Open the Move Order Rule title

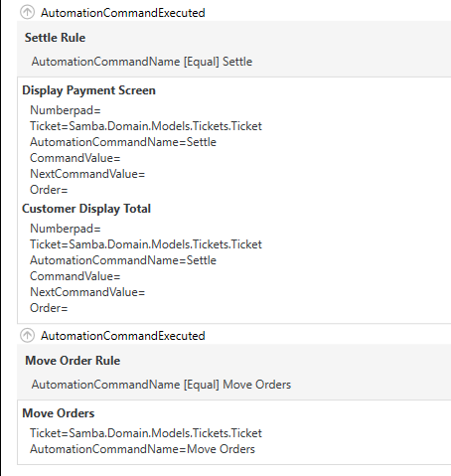point(73,361)
